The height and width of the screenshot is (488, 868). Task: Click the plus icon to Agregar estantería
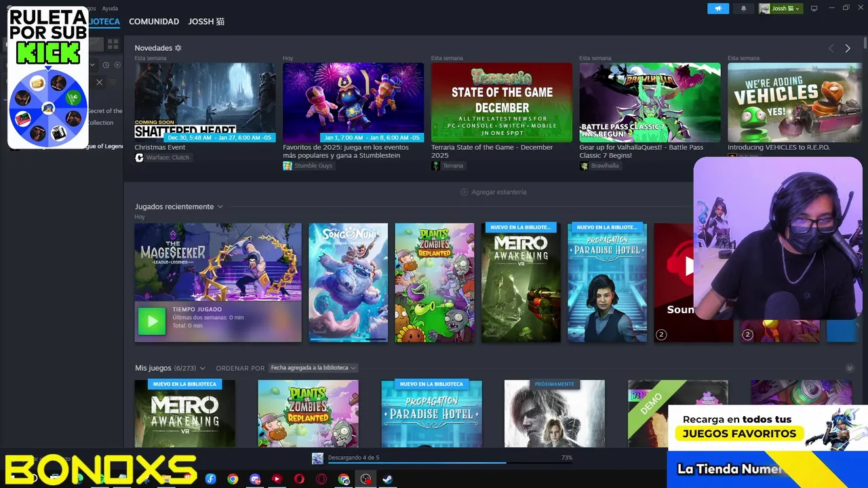[465, 192]
